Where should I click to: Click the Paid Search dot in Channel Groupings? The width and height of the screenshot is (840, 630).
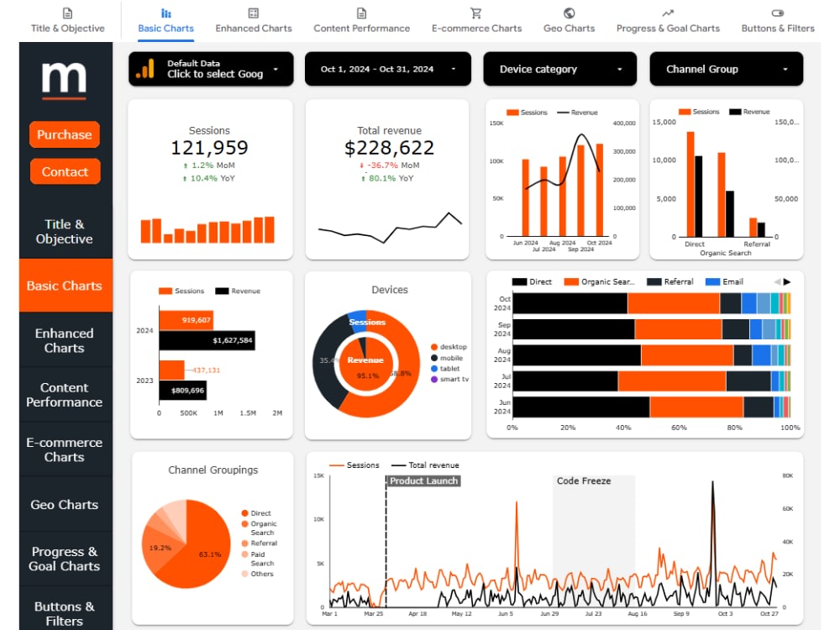pyautogui.click(x=244, y=554)
